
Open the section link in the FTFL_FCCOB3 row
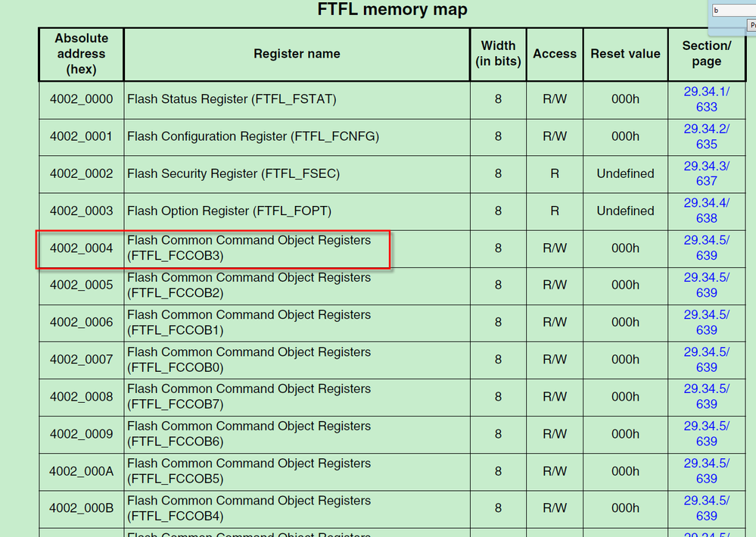pyautogui.click(x=706, y=248)
